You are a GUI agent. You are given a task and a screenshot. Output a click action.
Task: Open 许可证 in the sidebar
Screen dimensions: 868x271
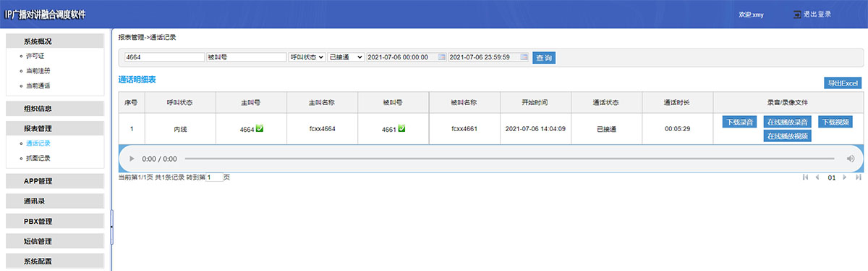[35, 56]
